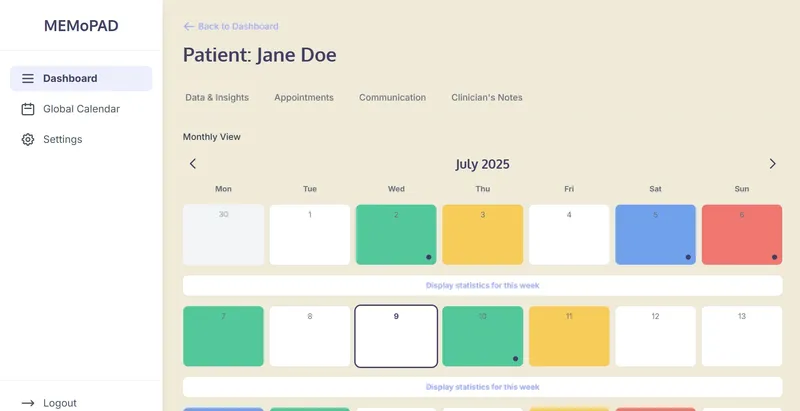Select the red July 6 day cell

(x=742, y=235)
